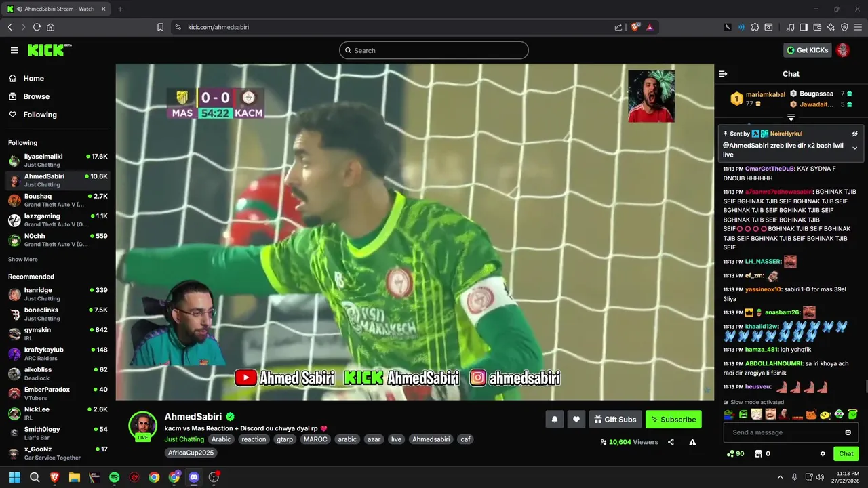Expand the pinned message chevron
This screenshot has width=868, height=488.
coord(854,148)
